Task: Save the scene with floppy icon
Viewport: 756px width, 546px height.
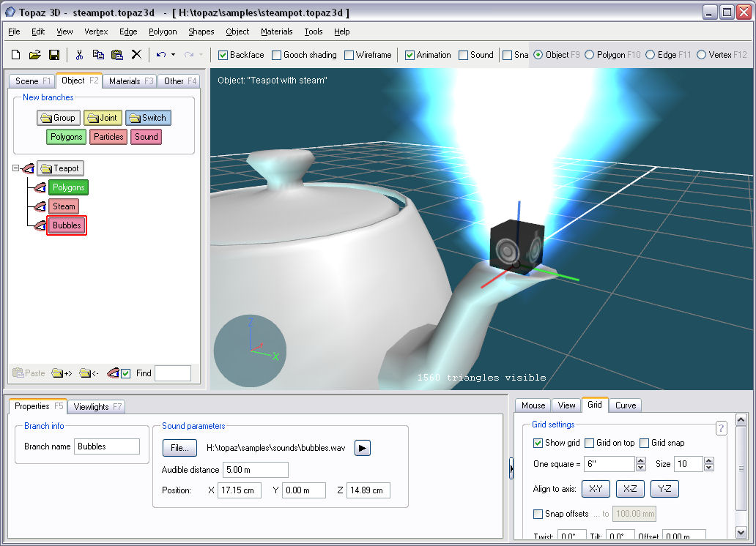Action: tap(53, 55)
